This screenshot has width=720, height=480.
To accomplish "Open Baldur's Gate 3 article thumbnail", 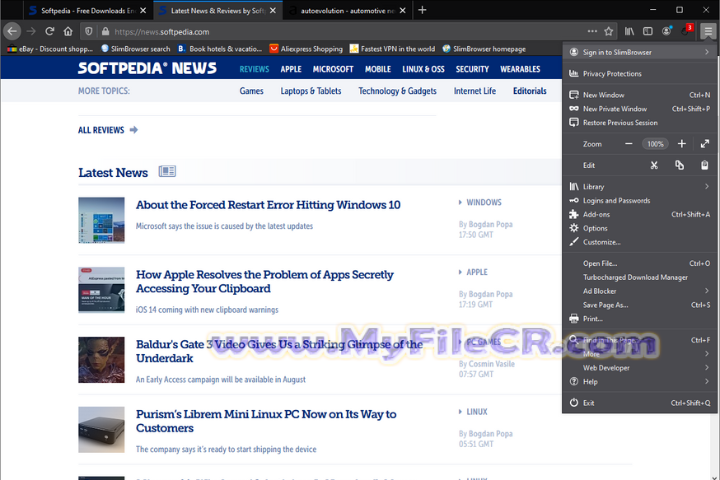I will click(101, 360).
